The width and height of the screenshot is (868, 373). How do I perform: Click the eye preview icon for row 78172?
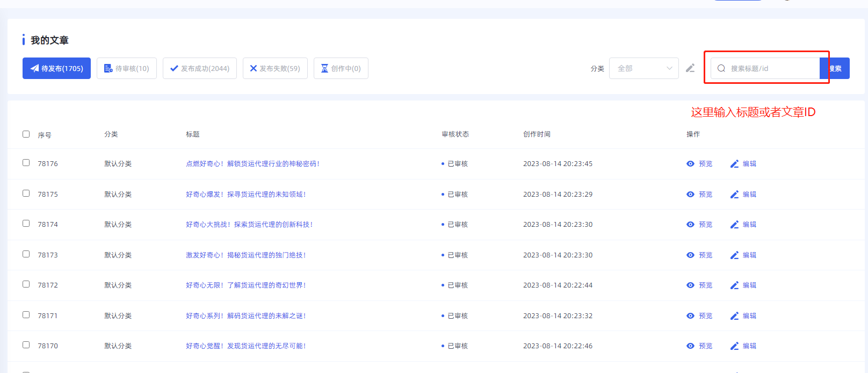tap(690, 285)
